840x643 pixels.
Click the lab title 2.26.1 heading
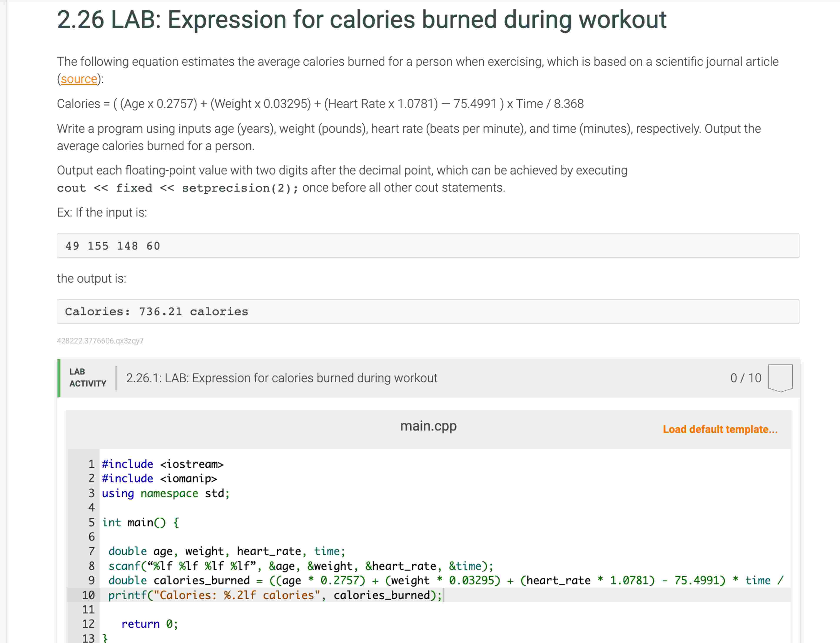pos(282,378)
